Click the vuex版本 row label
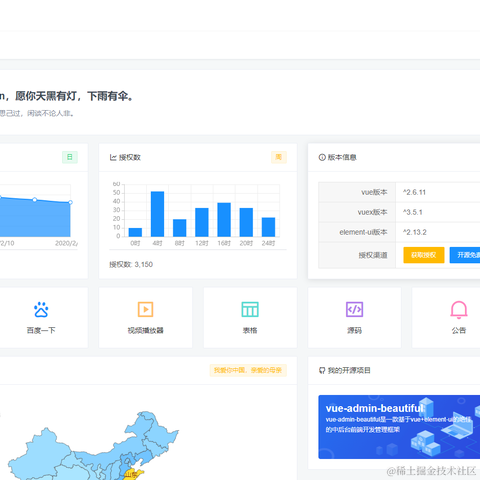 pos(372,212)
